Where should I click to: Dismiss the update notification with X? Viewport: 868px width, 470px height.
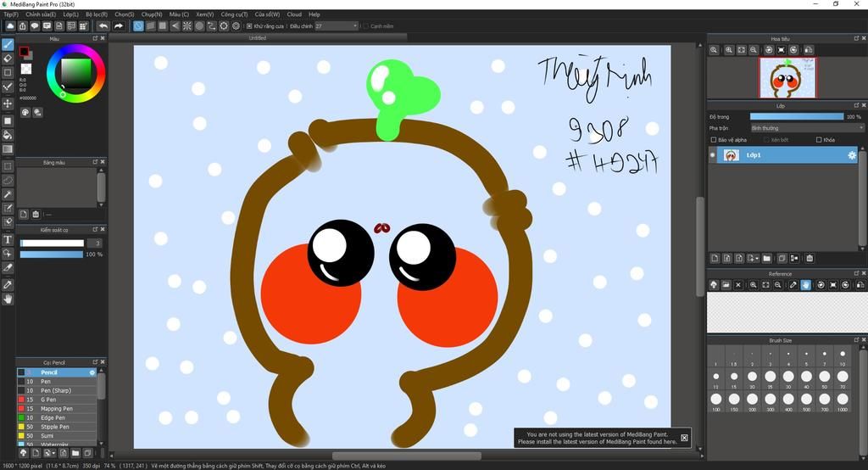[684, 438]
